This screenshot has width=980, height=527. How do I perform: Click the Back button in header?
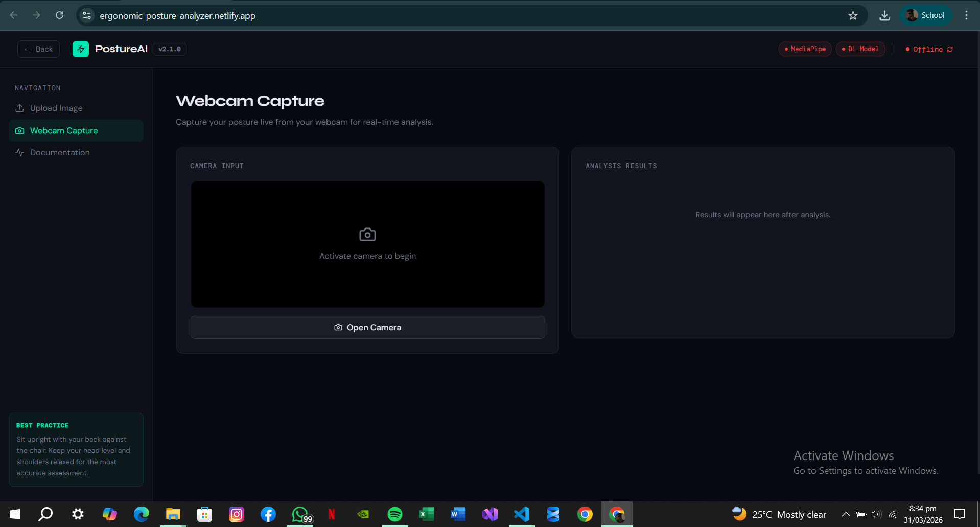(39, 49)
